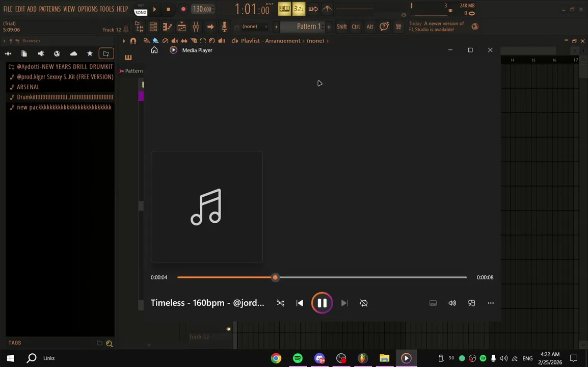Select the browser starred favorites icon
The height and width of the screenshot is (367, 588).
coord(90,54)
